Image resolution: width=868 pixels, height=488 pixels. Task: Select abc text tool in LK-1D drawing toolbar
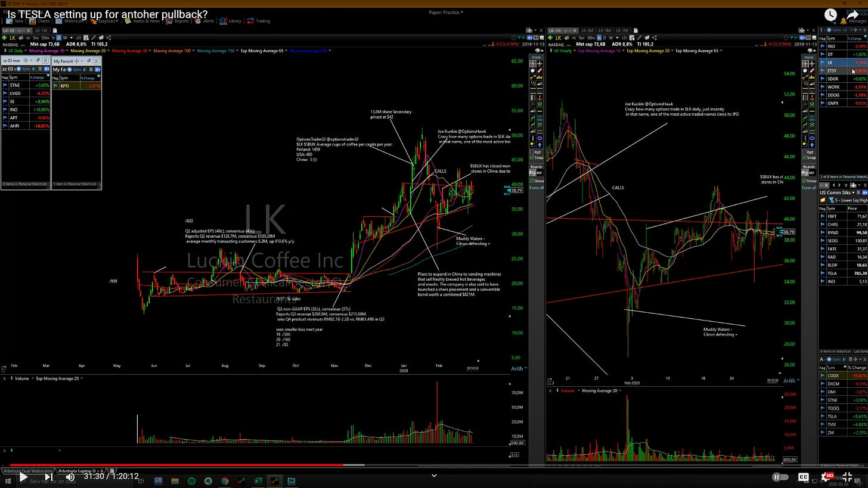pos(540,77)
